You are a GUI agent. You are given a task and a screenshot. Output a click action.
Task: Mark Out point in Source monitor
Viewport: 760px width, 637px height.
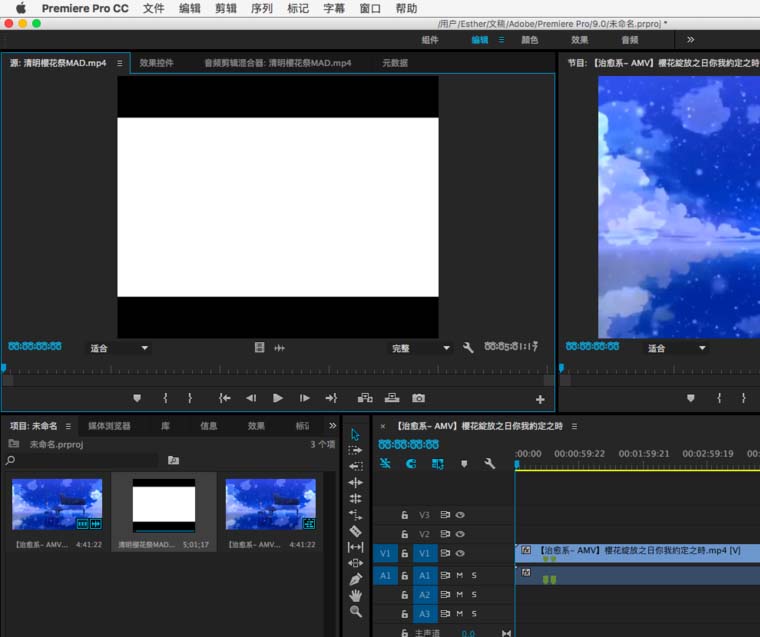(190, 398)
